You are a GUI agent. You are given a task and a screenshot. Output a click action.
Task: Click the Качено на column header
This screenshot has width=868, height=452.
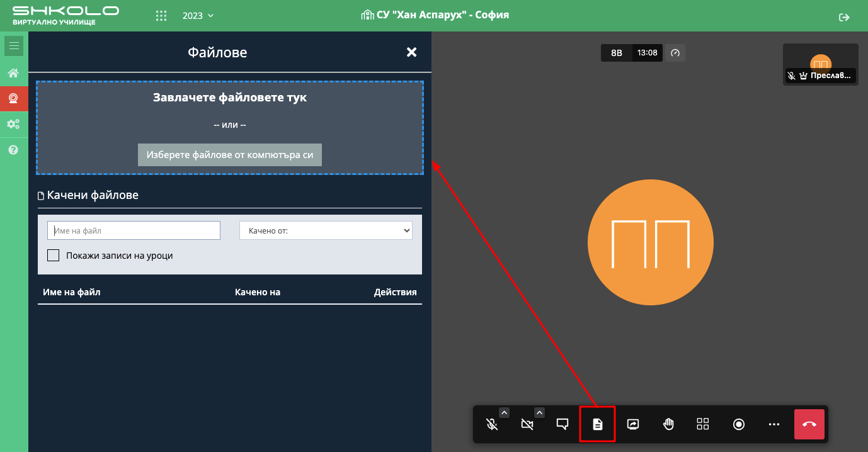click(258, 292)
